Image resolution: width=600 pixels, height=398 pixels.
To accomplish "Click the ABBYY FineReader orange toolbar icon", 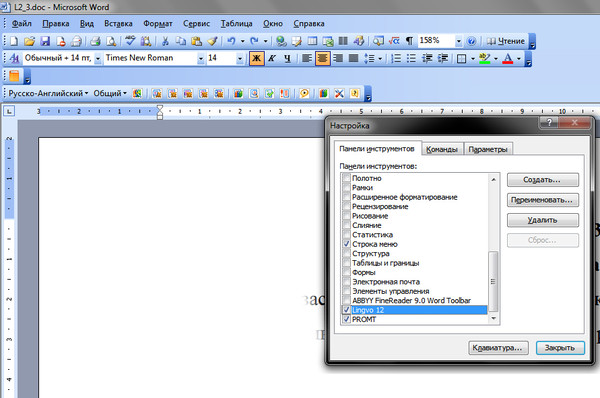I will pos(14,76).
